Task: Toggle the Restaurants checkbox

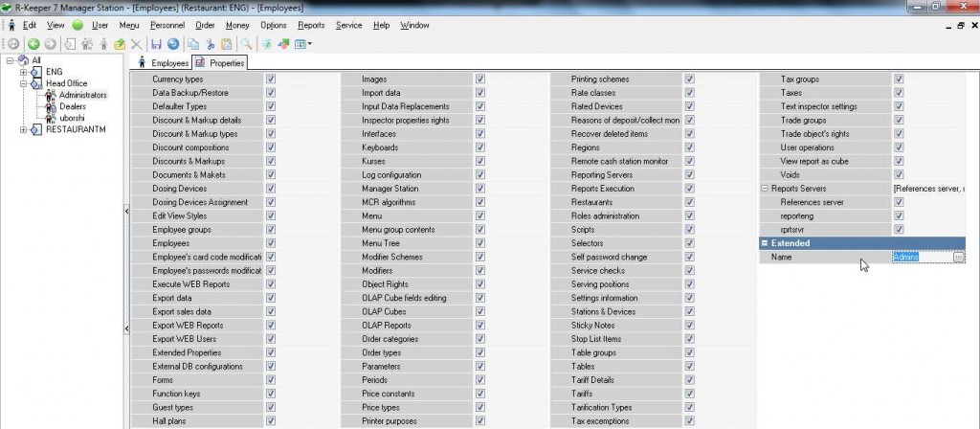Action: tap(689, 203)
